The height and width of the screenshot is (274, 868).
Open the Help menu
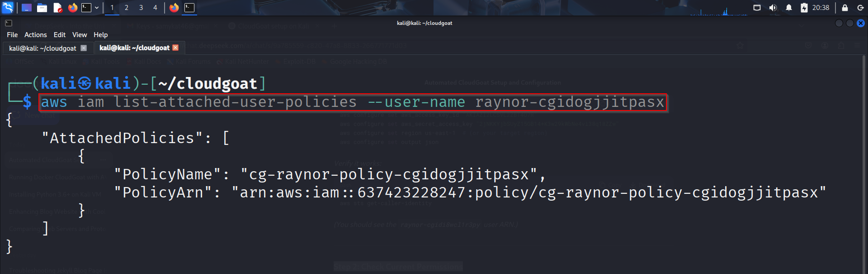[x=101, y=35]
